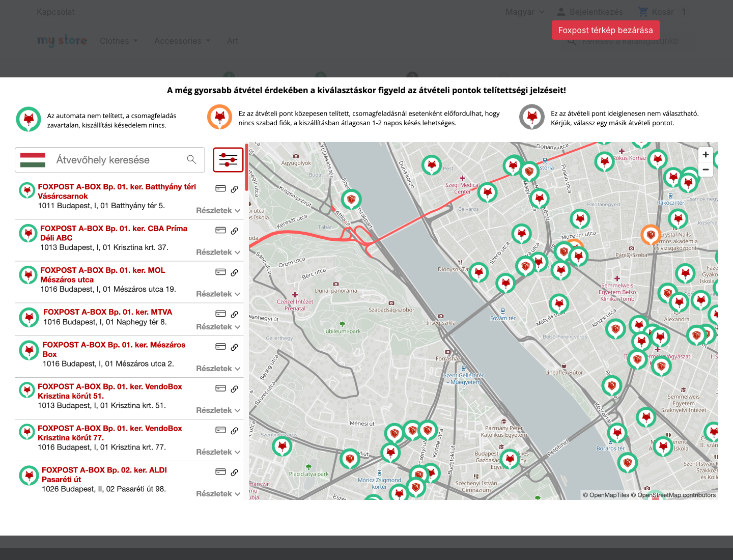Open the Clothes menu

tap(119, 41)
